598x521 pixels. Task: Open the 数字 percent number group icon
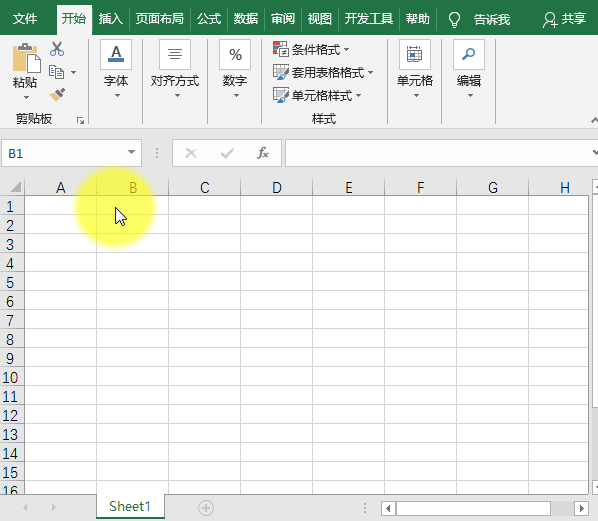point(235,55)
